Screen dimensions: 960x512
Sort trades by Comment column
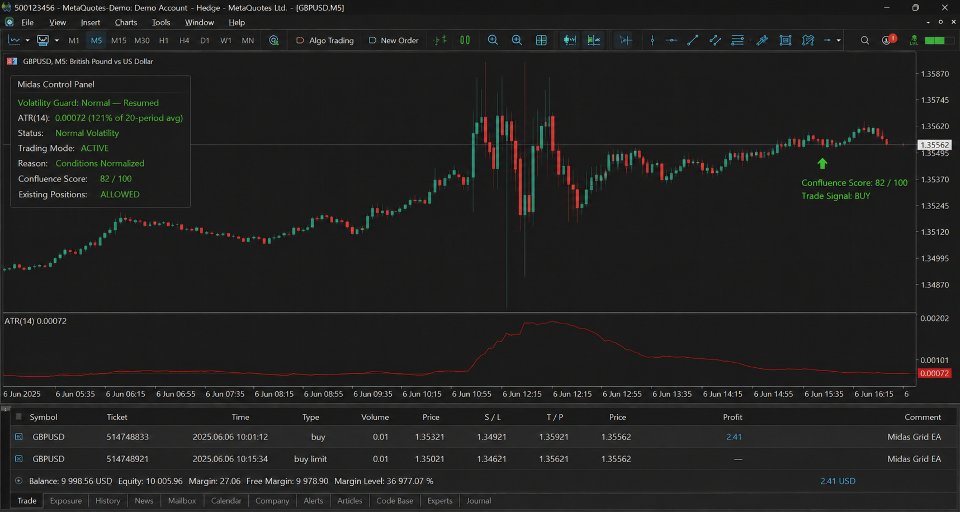[x=923, y=417]
